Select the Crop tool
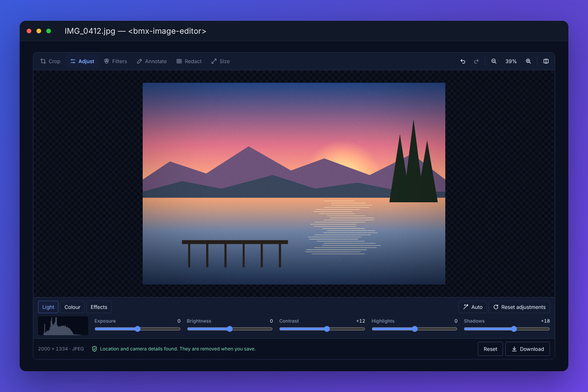Screen dimensions: 588x392 50,61
